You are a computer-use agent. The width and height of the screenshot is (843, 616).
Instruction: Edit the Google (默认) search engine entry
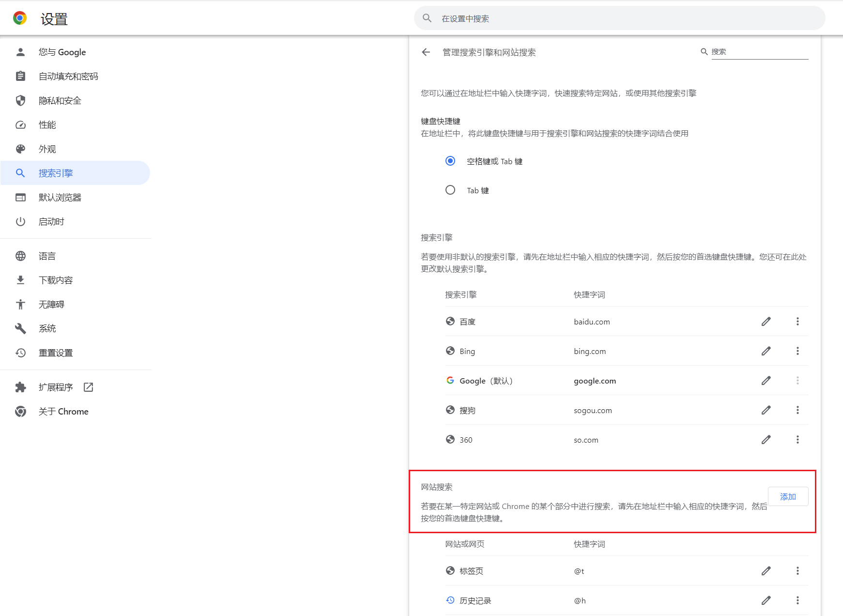tap(766, 381)
